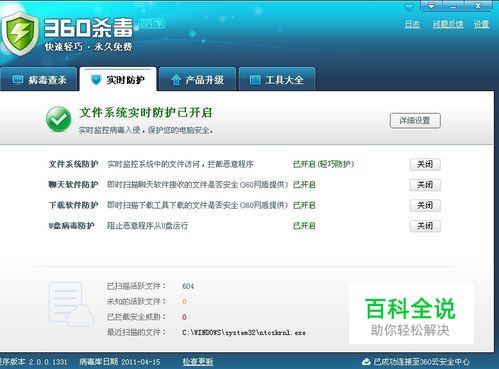Click the up-arrow icon on 产品升级 tab
The width and height of the screenshot is (499, 369).
[176, 80]
